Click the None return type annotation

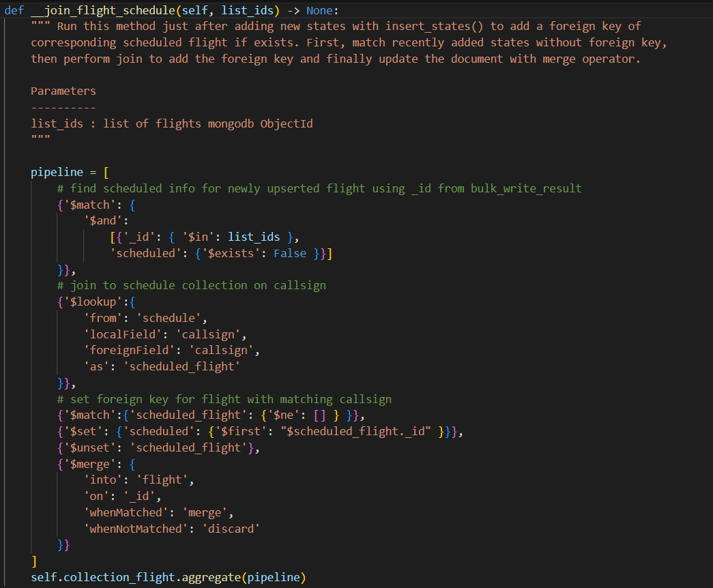pyautogui.click(x=319, y=10)
